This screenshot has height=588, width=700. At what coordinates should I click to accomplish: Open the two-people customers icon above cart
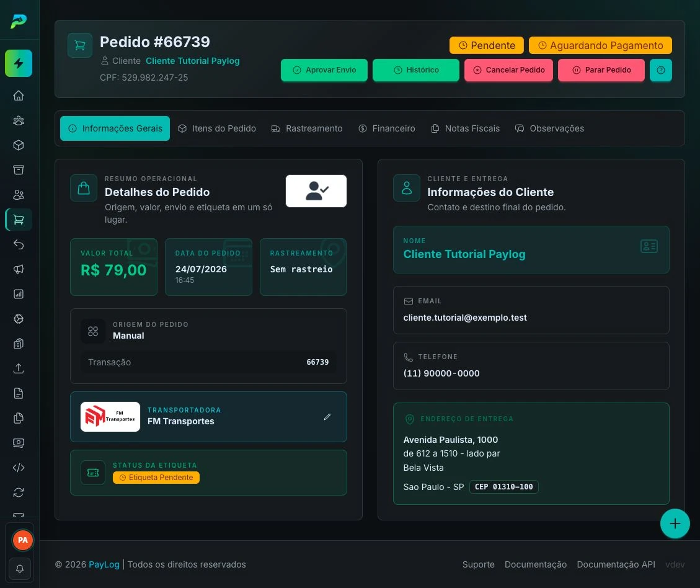(19, 195)
